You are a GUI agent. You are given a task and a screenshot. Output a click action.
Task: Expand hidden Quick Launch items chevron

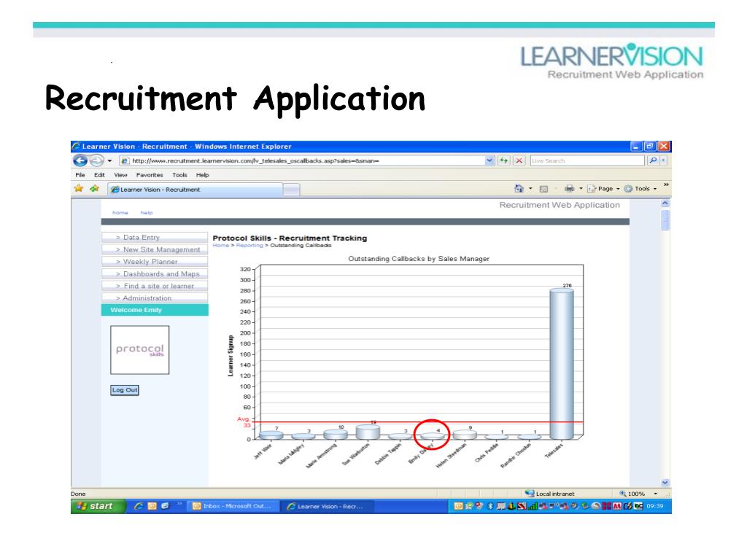point(179,503)
